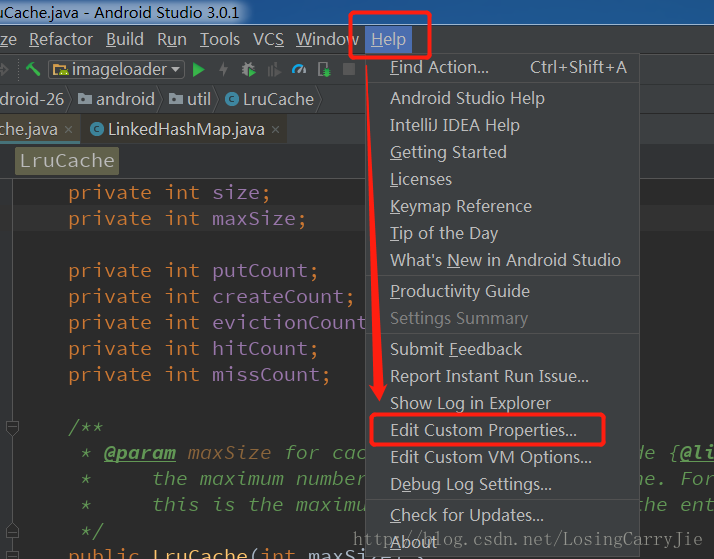Click the LruCache class icon in breadcrumb
The height and width of the screenshot is (559, 714).
pos(232,99)
